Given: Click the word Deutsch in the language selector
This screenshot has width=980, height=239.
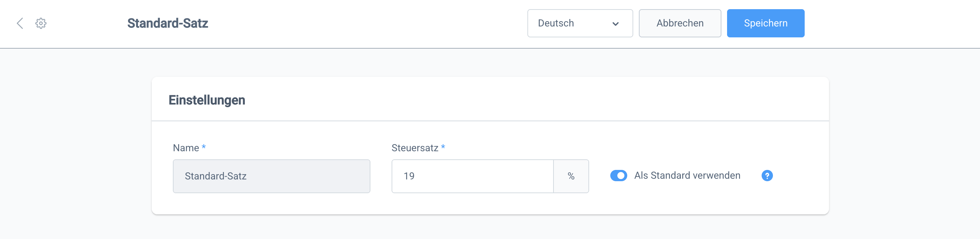Looking at the screenshot, I should pyautogui.click(x=555, y=23).
